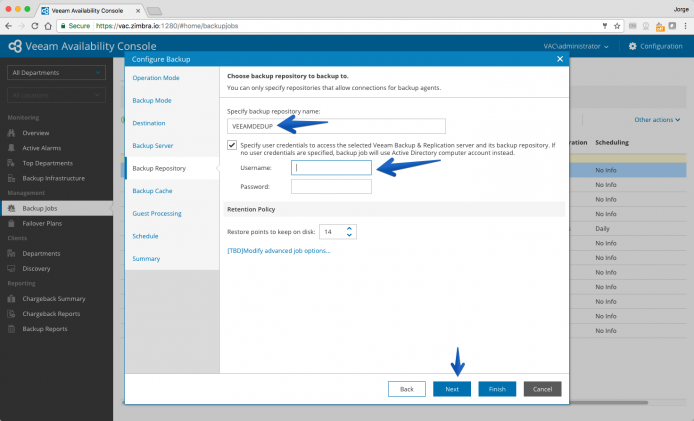The image size is (694, 421).
Task: Open Failover Plans sidebar icon
Action: click(x=12, y=223)
